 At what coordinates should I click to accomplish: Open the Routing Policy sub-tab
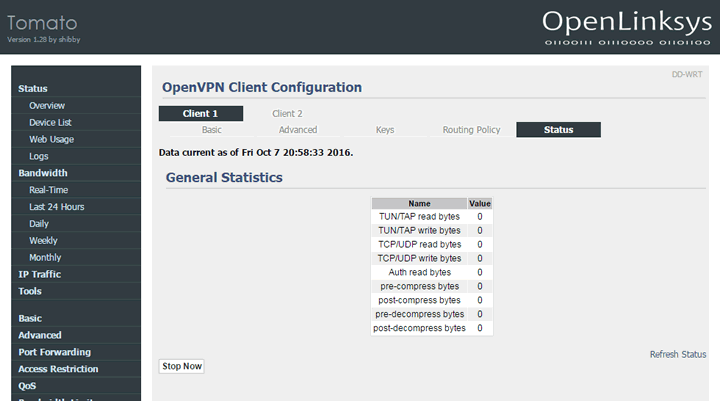click(x=471, y=130)
